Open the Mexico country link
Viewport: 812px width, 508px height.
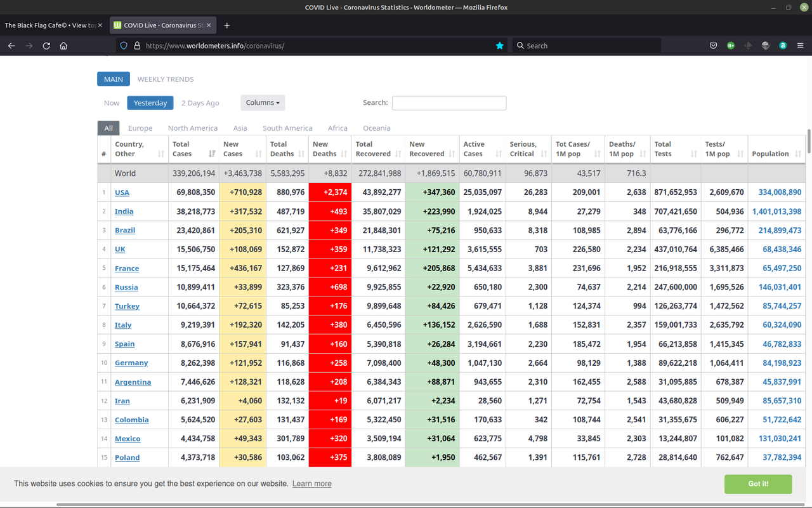pos(128,439)
